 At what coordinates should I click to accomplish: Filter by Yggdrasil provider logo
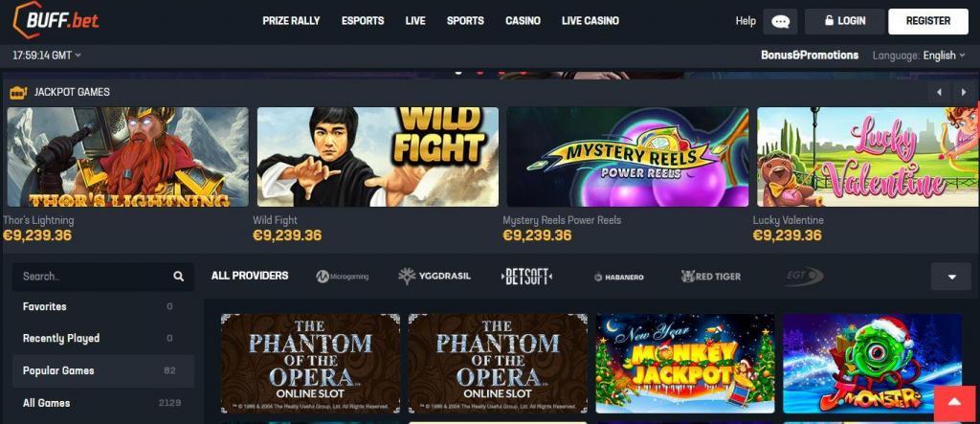[x=434, y=277]
